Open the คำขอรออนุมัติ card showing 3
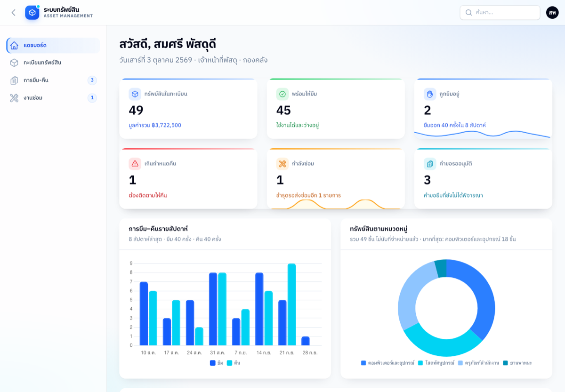Viewport: 565px width, 392px height. pos(483,178)
